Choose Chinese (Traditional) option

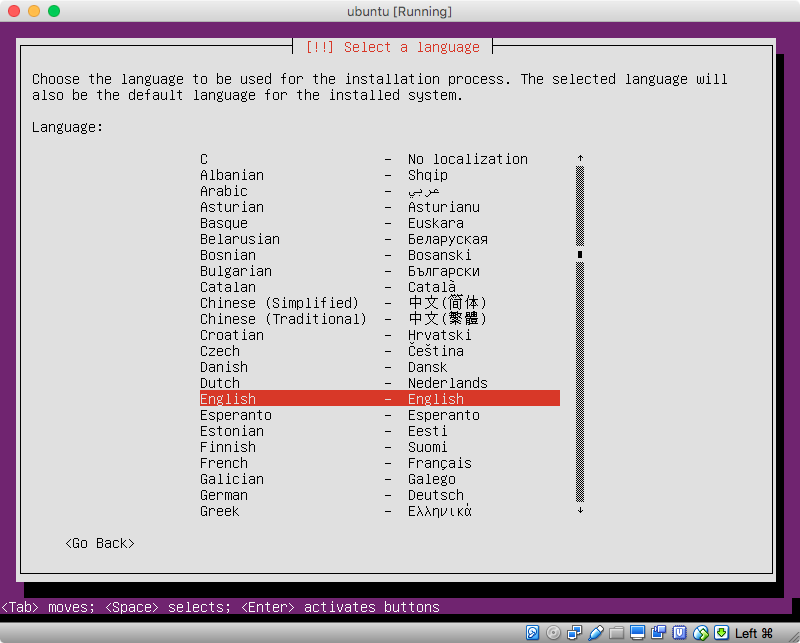(380, 319)
